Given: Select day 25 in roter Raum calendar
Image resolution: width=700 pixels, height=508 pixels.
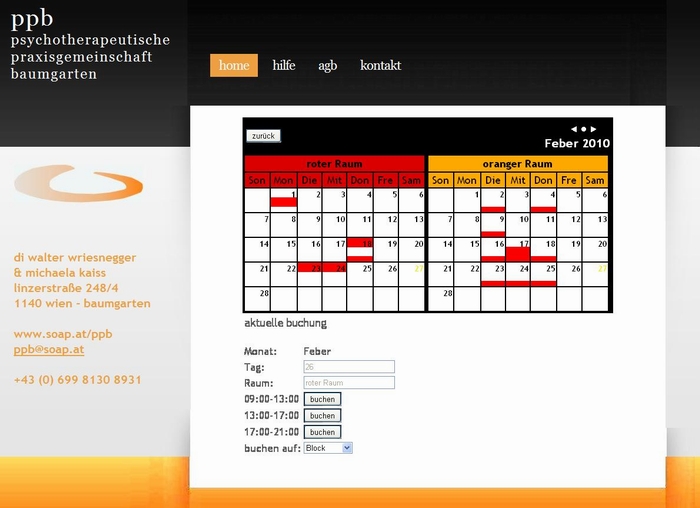Looking at the screenshot, I should coord(360,274).
